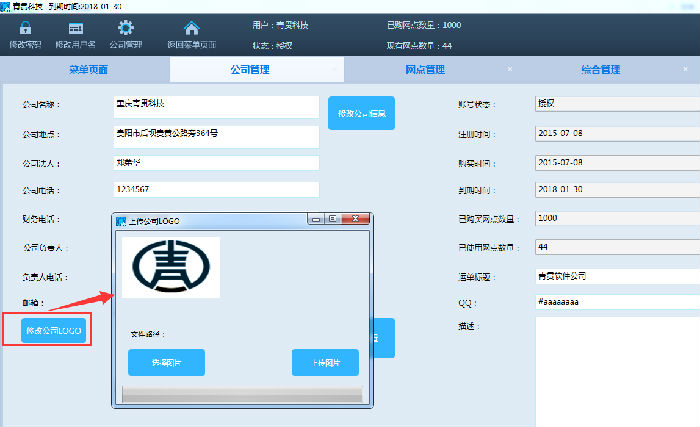Click the 修改用户名 card icon
The width and height of the screenshot is (700, 427).
click(75, 28)
